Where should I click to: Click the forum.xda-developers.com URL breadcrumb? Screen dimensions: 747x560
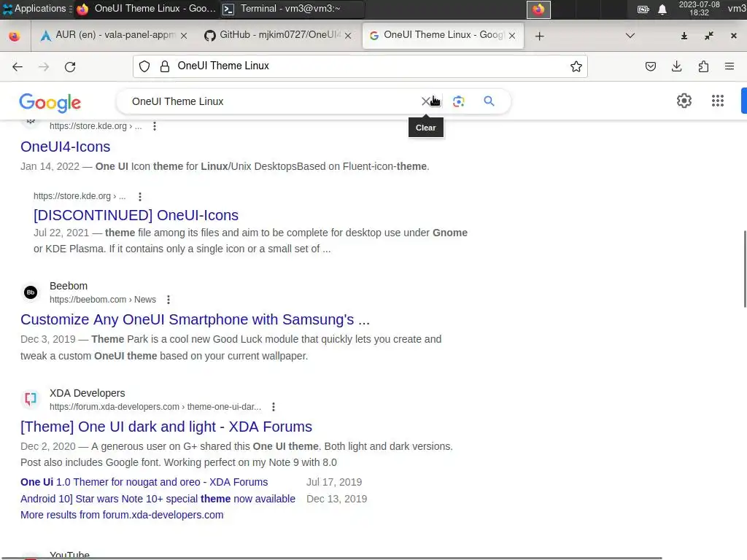[x=155, y=407]
